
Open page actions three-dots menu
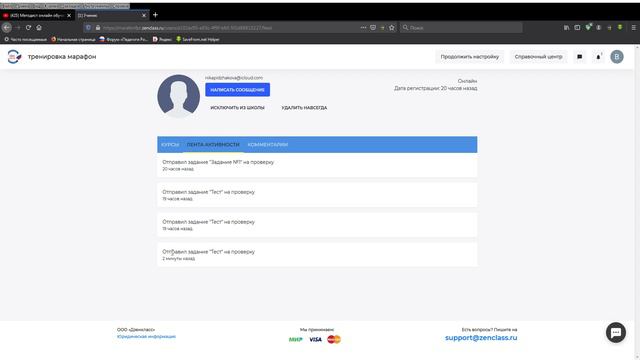pyautogui.click(x=363, y=27)
